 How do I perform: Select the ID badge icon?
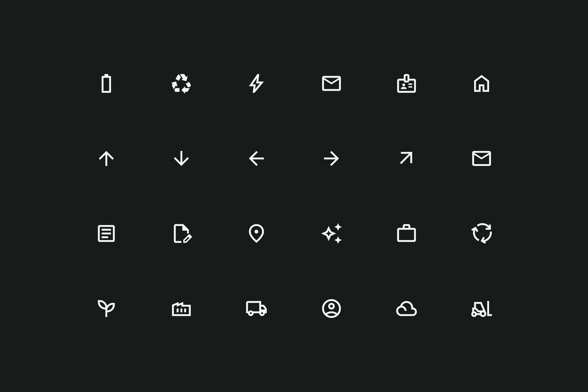click(406, 83)
